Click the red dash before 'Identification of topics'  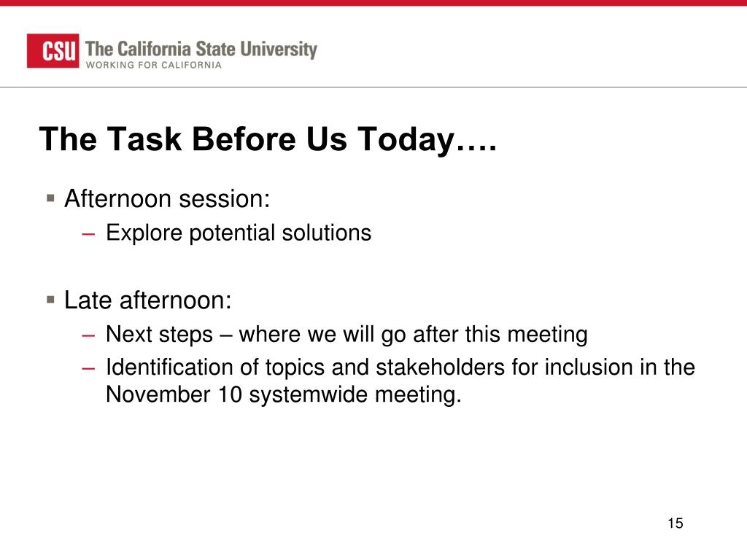[x=88, y=368]
